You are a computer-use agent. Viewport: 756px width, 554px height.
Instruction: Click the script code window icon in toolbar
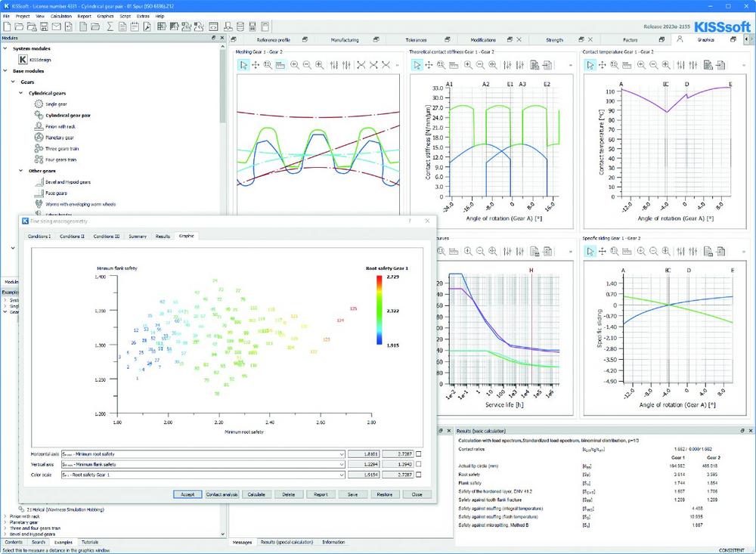pyautogui.click(x=213, y=26)
